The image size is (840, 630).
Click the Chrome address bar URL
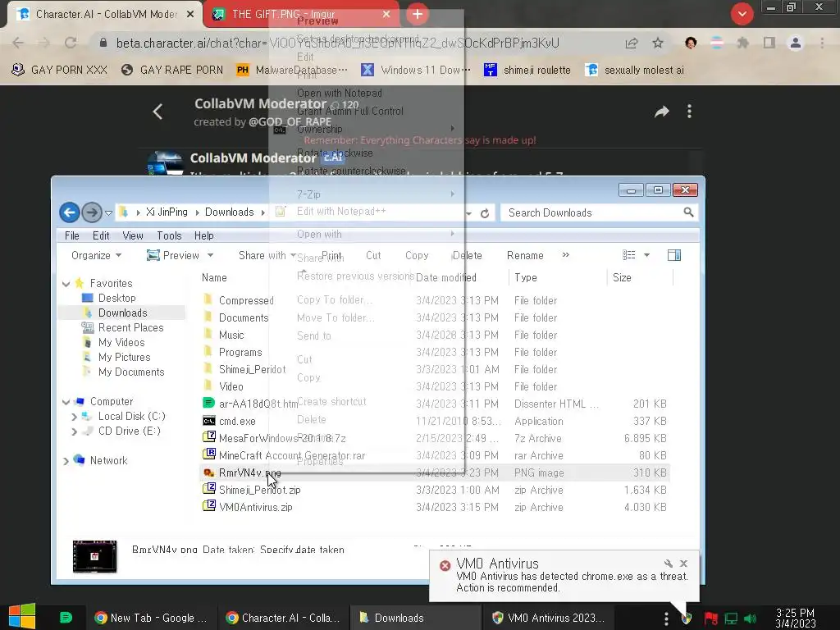[337, 43]
